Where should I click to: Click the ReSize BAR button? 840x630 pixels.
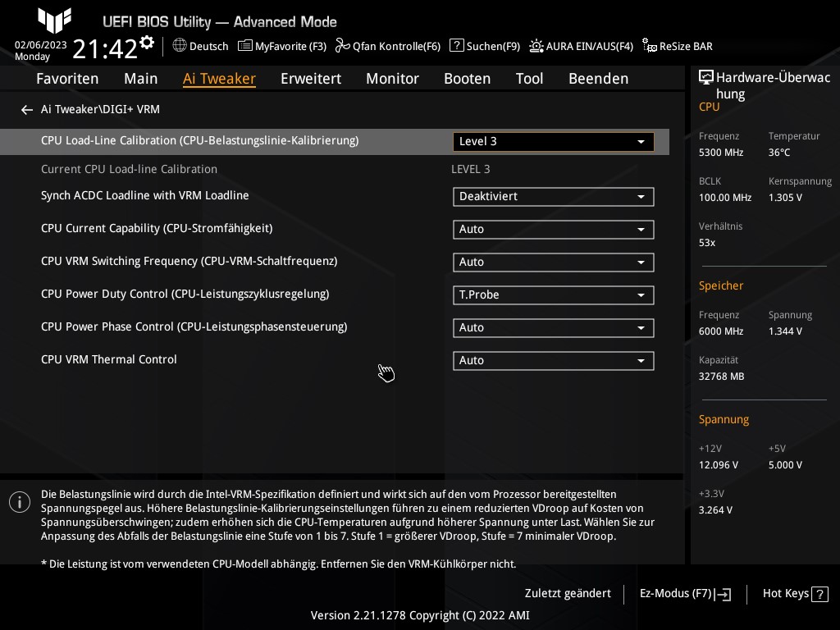point(678,46)
